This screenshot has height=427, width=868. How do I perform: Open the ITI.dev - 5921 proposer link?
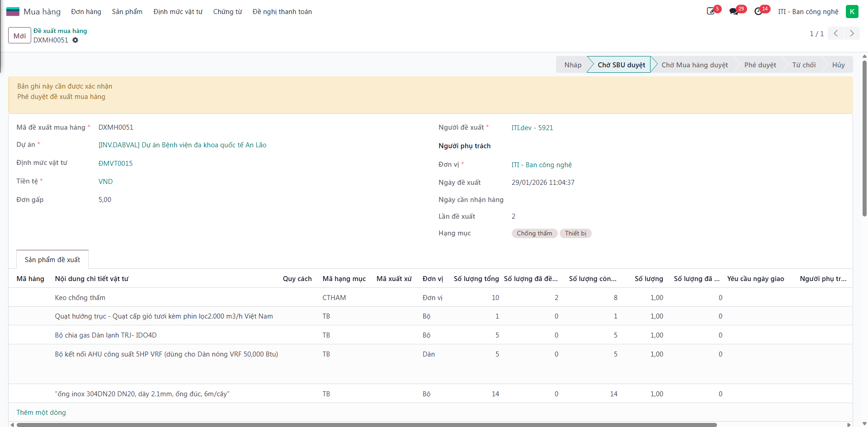coord(532,128)
